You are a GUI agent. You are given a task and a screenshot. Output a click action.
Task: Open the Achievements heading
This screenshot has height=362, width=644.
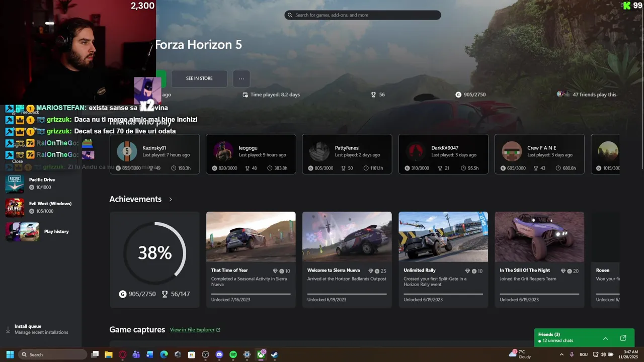coord(135,199)
